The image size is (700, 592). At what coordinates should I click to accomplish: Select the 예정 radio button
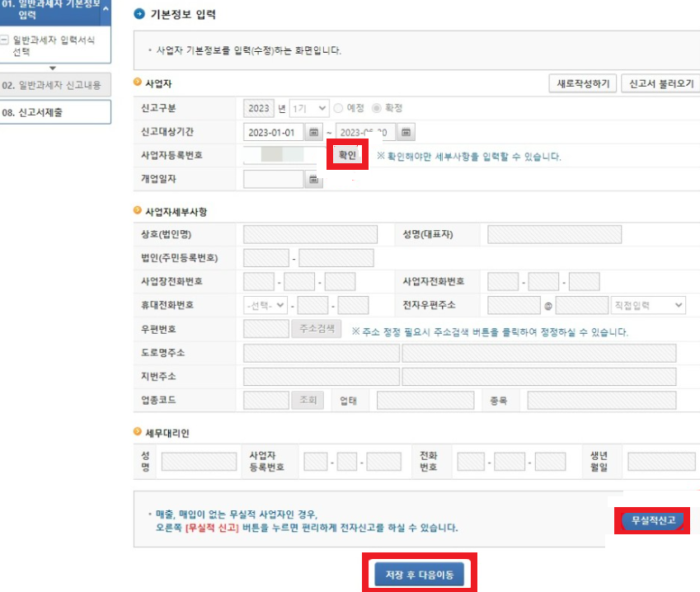[x=338, y=107]
